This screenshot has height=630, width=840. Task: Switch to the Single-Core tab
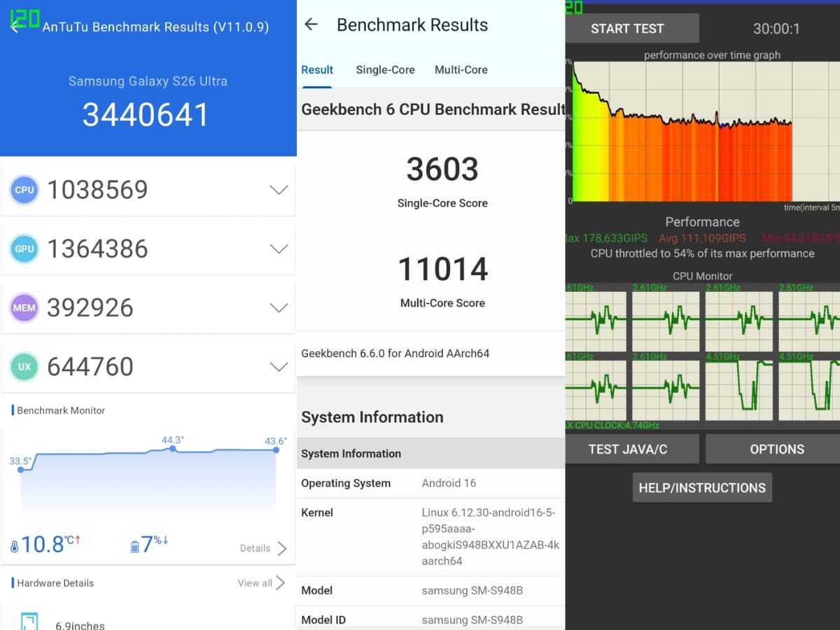click(385, 70)
